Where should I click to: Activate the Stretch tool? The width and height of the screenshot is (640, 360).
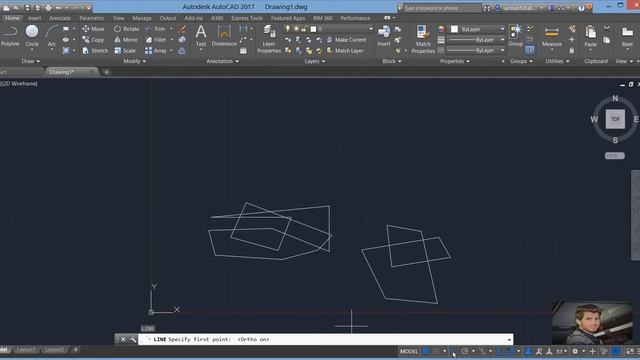(95, 51)
